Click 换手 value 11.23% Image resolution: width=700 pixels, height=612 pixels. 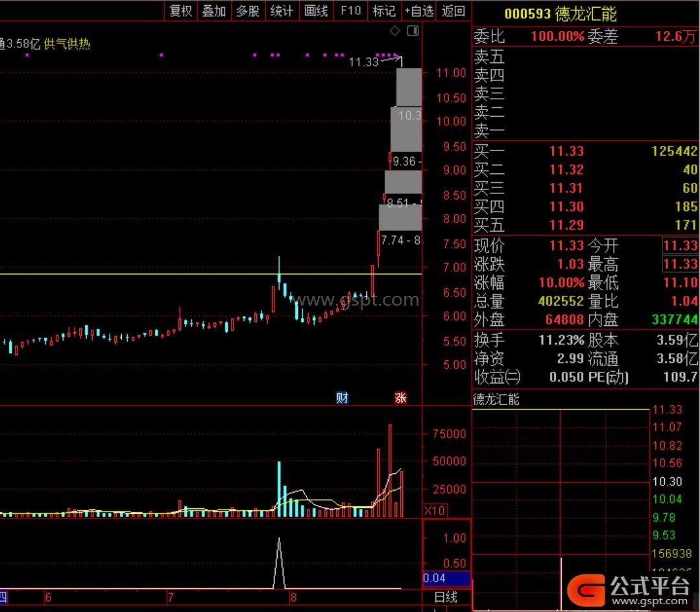561,341
